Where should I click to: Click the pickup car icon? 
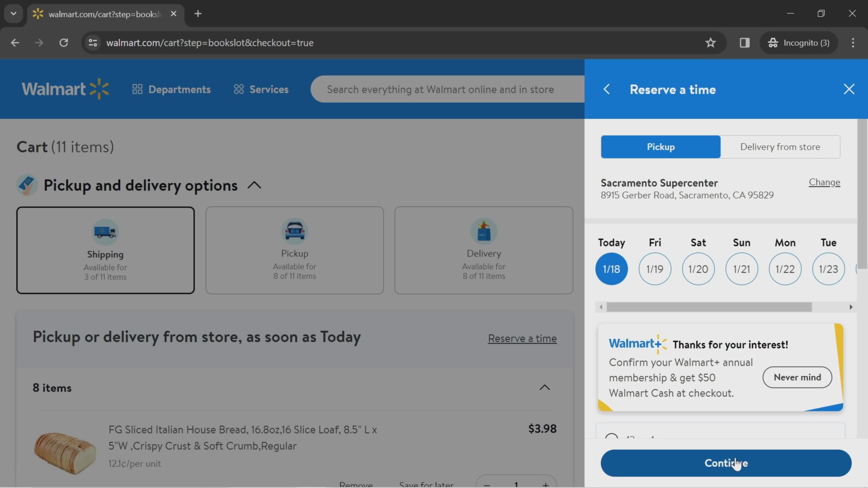295,231
